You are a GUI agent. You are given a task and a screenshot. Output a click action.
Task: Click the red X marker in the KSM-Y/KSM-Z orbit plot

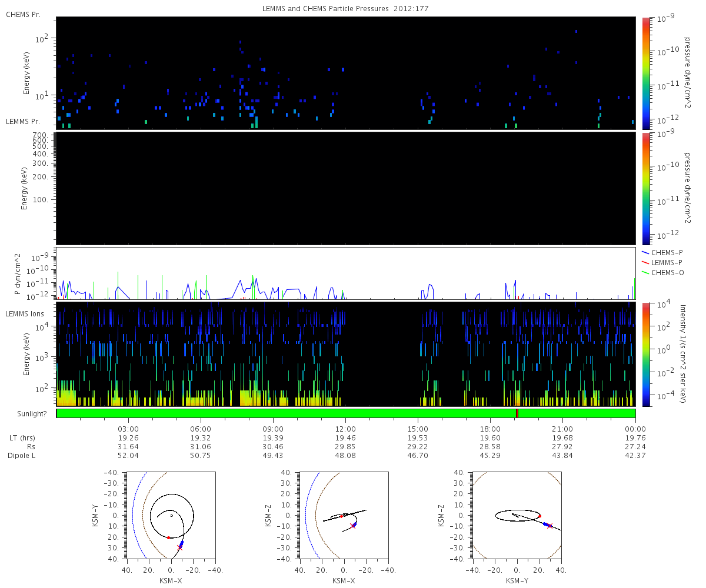550,526
